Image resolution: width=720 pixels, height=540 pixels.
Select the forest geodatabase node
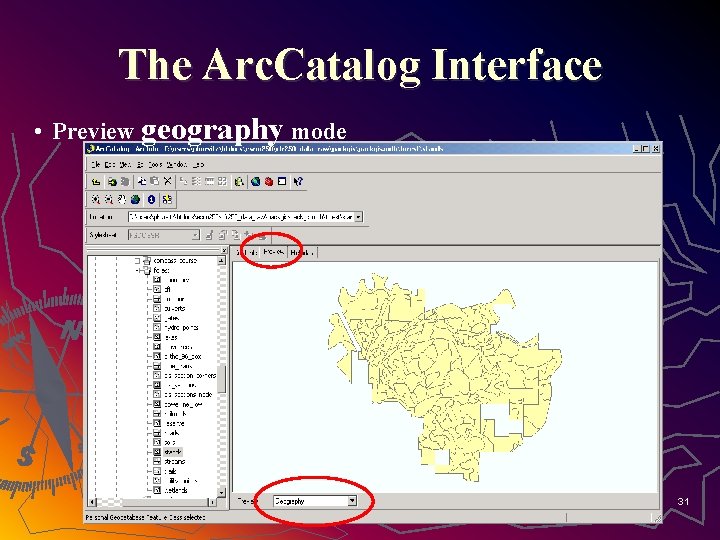coord(161,270)
